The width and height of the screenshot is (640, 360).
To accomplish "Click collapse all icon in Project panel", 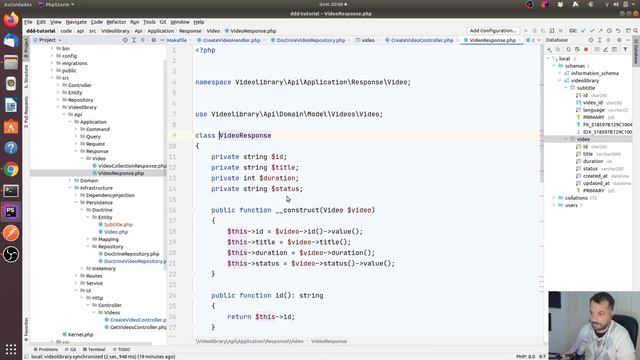I will point(142,40).
